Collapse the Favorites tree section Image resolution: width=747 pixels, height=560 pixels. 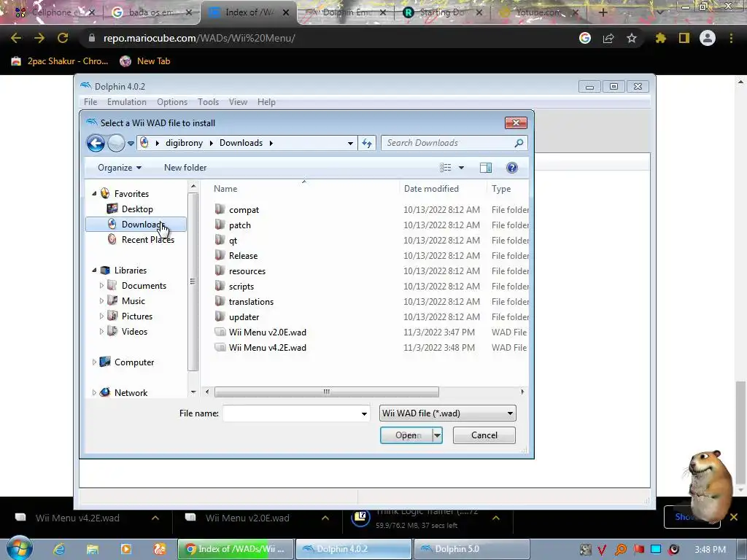(x=94, y=193)
